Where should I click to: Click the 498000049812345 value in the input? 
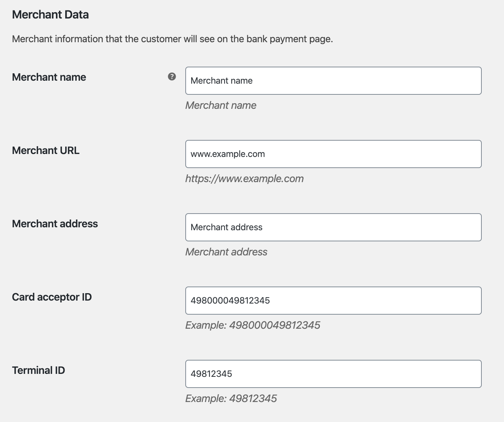(x=230, y=301)
